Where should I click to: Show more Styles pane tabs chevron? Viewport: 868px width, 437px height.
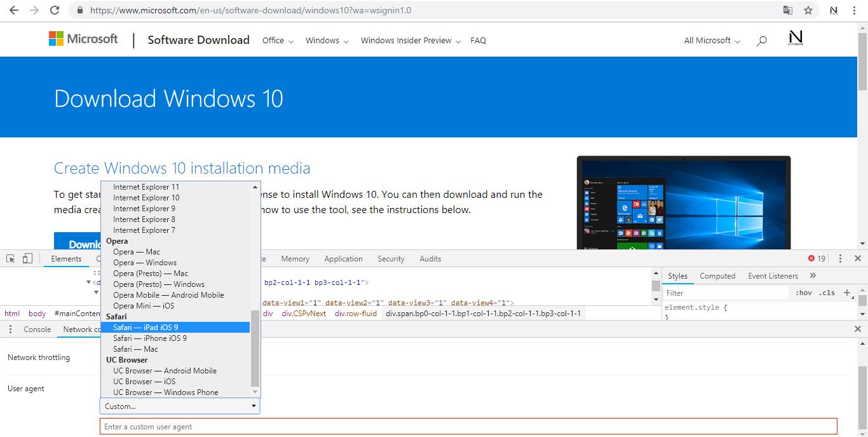(813, 275)
